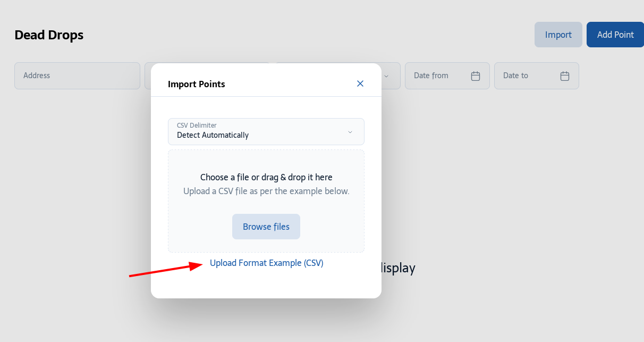This screenshot has height=342, width=644.
Task: Focus the Address filter field
Action: [77, 76]
